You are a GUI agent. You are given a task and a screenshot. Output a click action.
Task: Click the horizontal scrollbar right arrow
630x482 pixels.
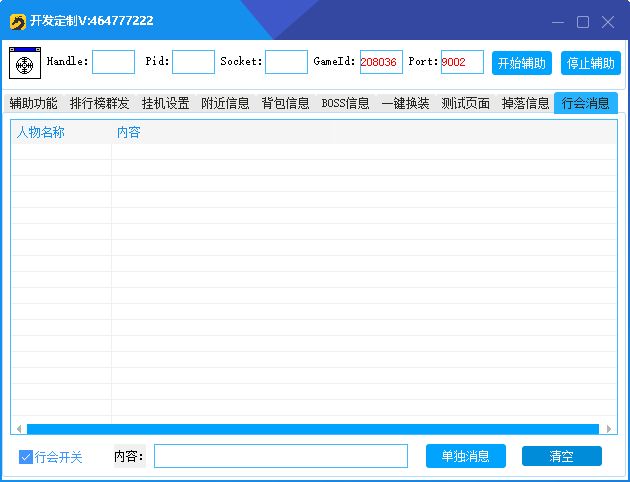(609, 429)
